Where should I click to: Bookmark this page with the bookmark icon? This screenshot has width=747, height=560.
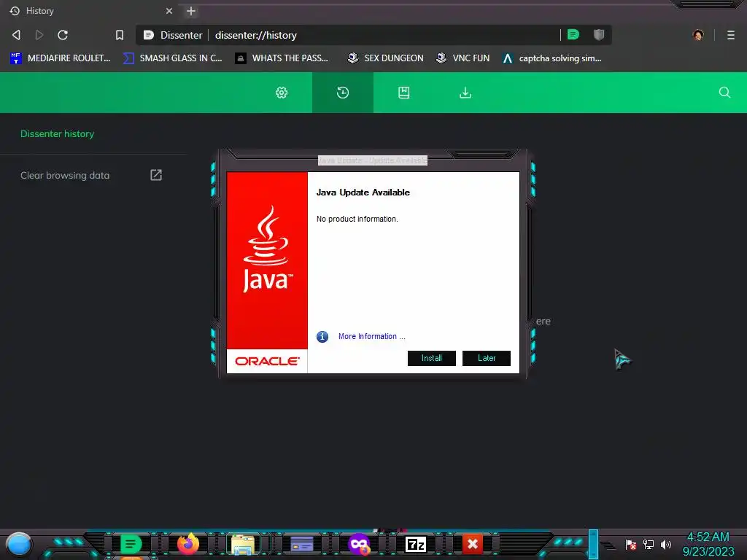[120, 35]
